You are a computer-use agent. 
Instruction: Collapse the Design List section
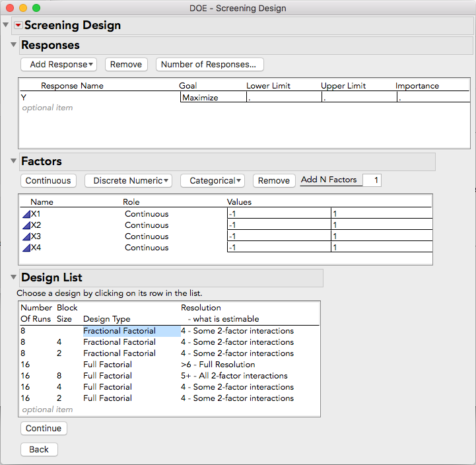pyautogui.click(x=14, y=277)
